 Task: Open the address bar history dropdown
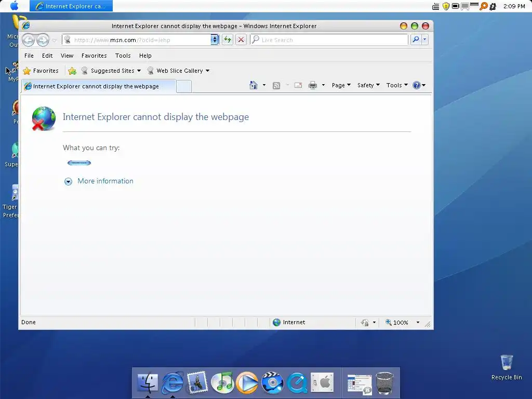pos(215,39)
